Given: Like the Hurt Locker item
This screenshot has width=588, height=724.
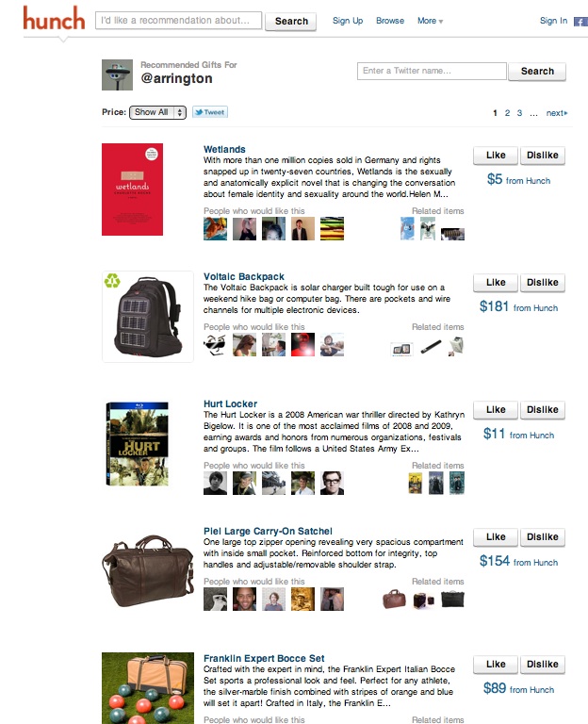Looking at the screenshot, I should pos(496,410).
